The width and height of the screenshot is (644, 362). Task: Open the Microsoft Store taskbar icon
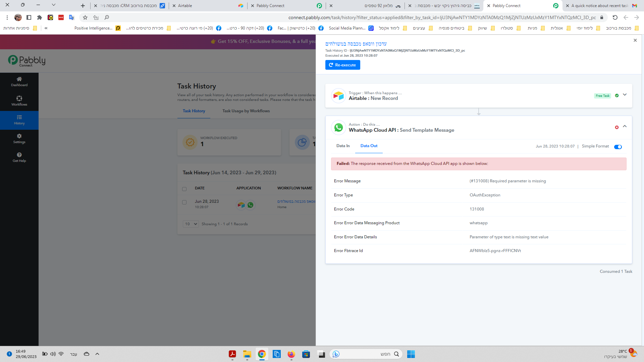306,354
